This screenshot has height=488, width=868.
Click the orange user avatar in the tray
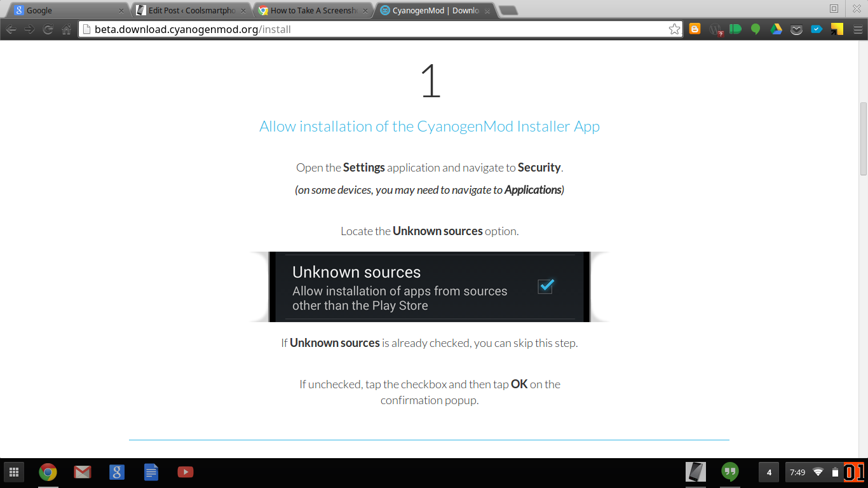(x=853, y=472)
